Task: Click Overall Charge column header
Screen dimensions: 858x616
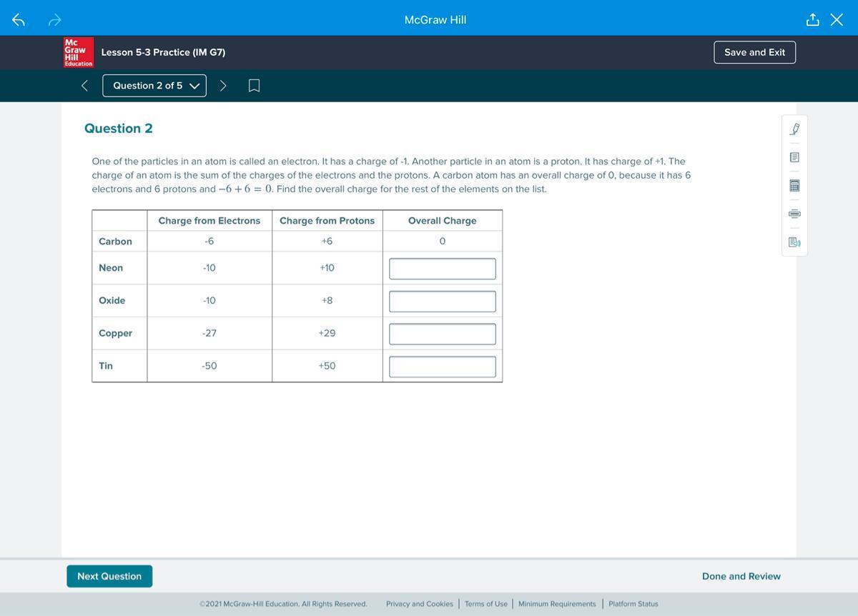Action: (443, 221)
